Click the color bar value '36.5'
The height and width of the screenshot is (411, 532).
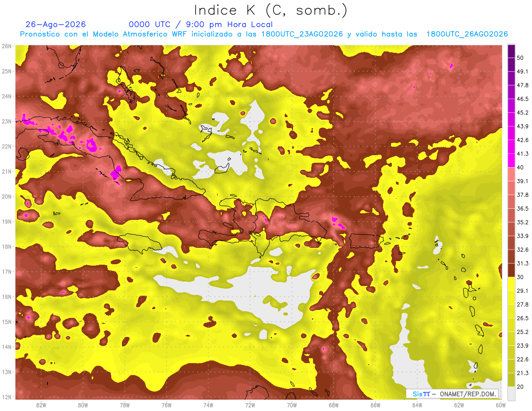click(x=522, y=208)
